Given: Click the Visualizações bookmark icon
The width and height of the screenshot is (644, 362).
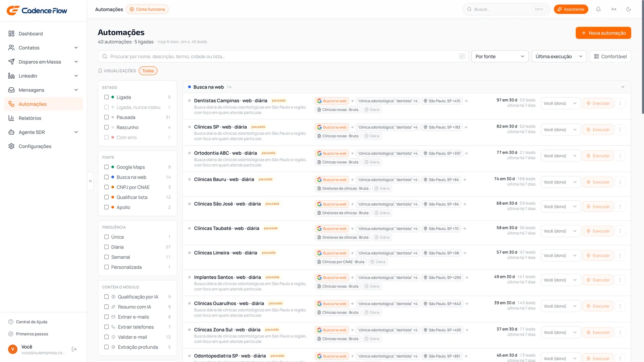Looking at the screenshot, I should point(100,71).
